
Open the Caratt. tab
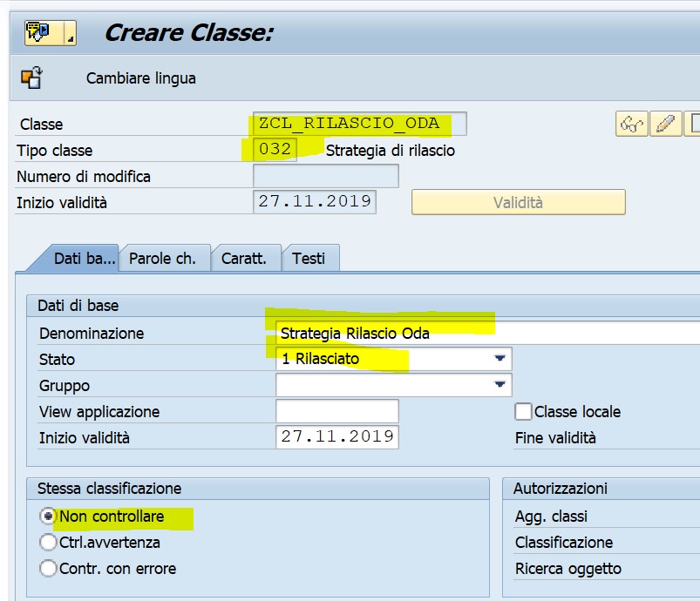point(244,257)
